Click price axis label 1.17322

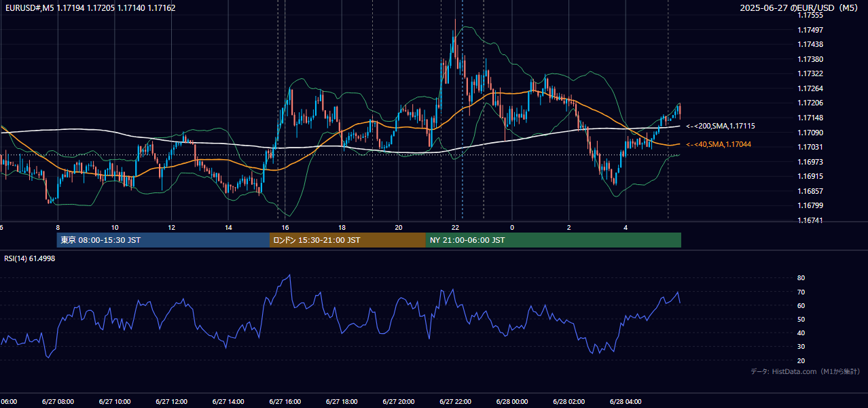810,74
